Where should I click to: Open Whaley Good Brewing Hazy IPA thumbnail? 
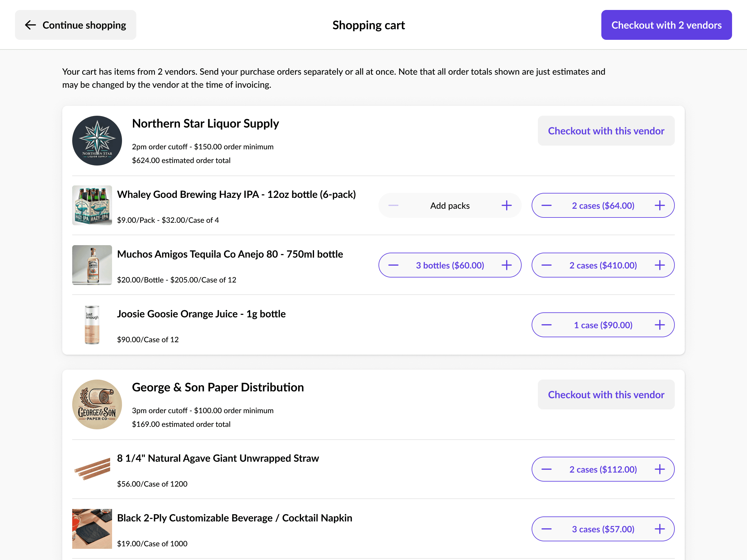coord(92,205)
